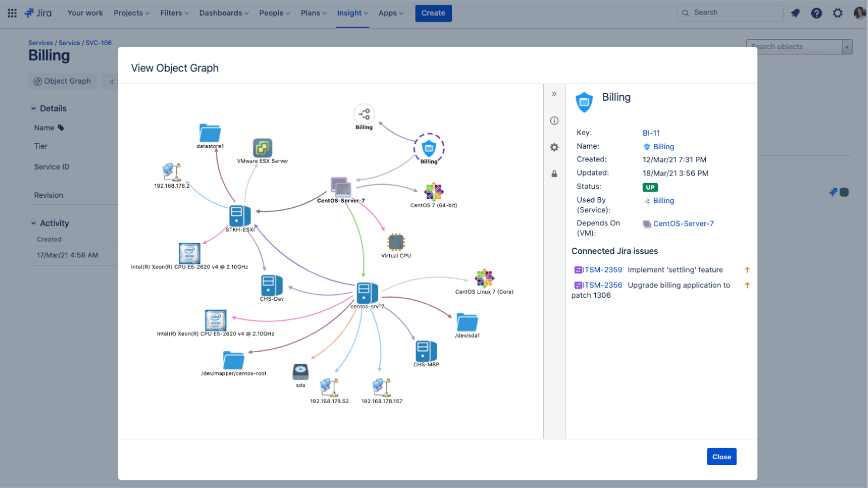This screenshot has height=488, width=868.
Task: Select the CentOS 7 (64-bit) OS node
Action: (434, 191)
